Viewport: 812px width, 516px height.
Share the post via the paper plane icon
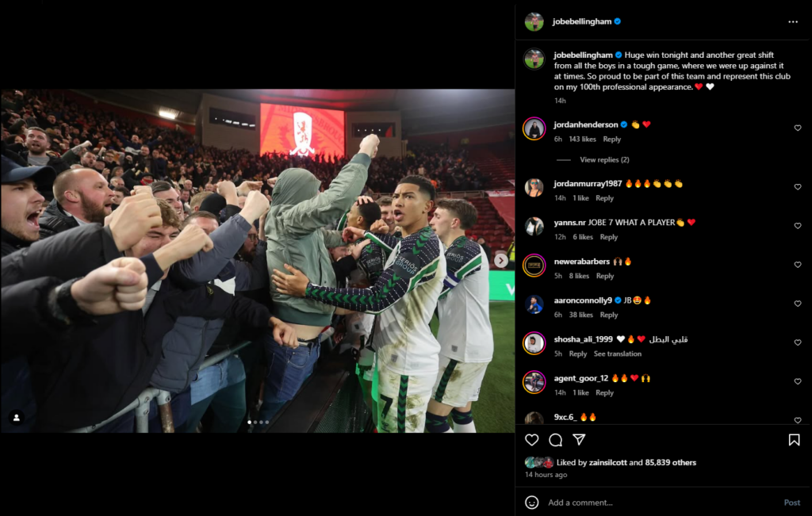point(579,440)
